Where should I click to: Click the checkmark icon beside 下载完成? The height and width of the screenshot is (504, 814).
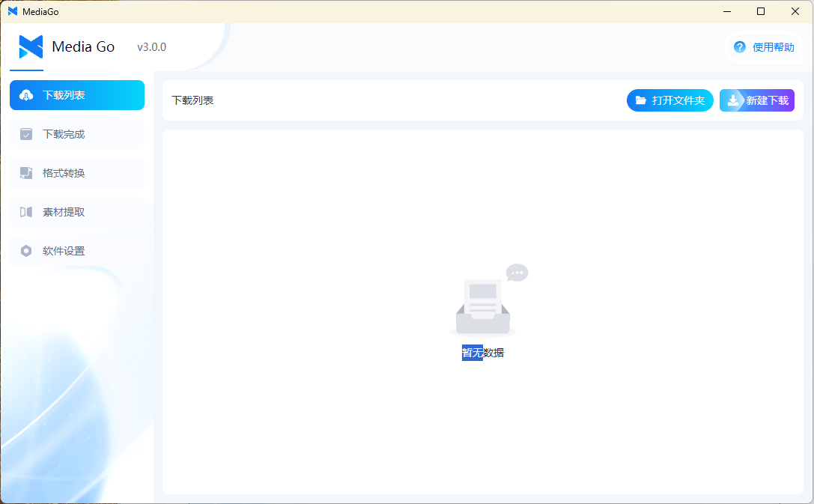pos(26,134)
